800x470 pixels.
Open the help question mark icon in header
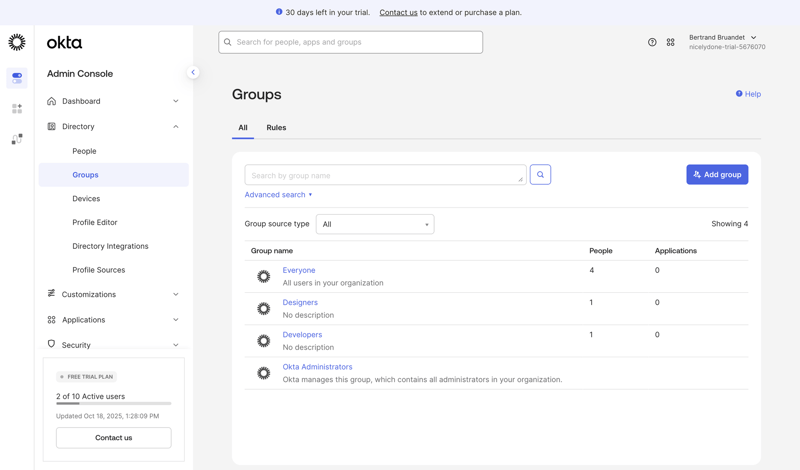click(652, 42)
